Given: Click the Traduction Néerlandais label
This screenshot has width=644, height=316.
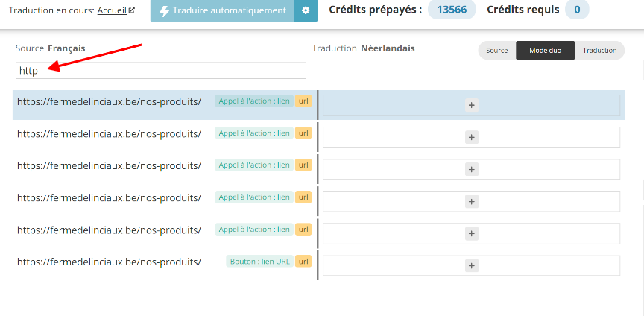Looking at the screenshot, I should [364, 48].
